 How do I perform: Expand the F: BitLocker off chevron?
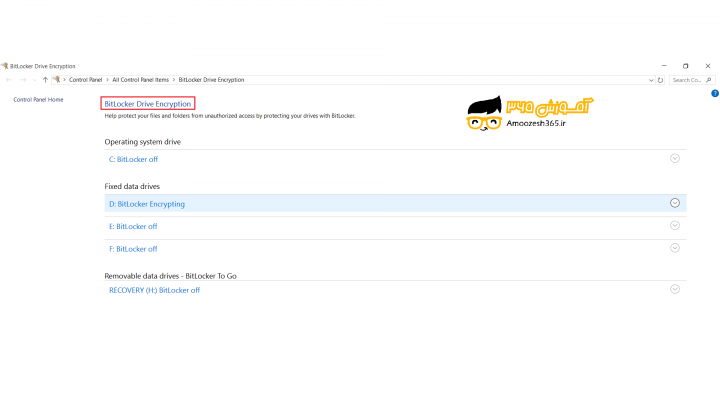(x=675, y=248)
